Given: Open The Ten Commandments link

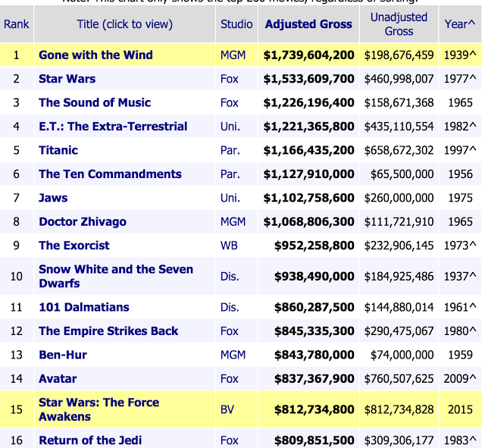Looking at the screenshot, I should coord(110,174).
